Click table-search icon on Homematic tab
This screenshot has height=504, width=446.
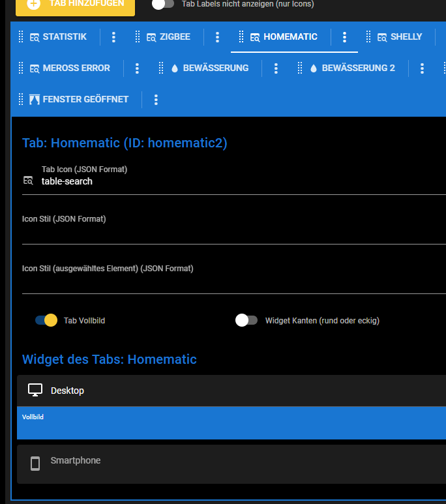point(255,38)
